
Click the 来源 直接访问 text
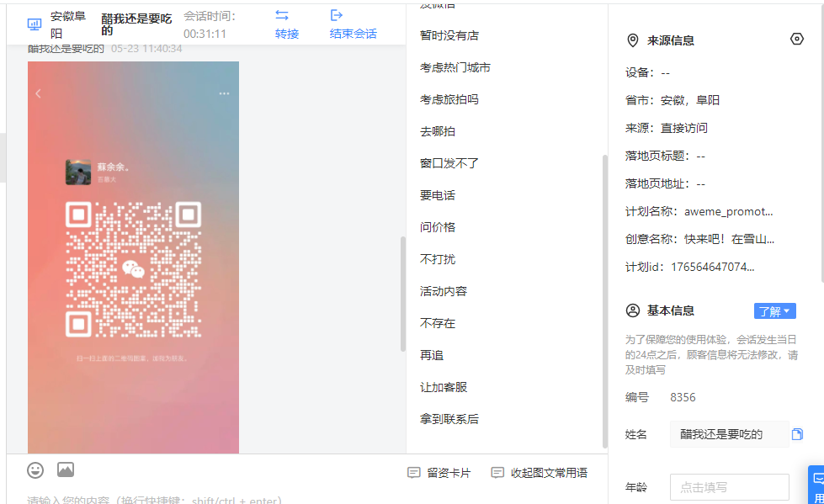tap(667, 128)
